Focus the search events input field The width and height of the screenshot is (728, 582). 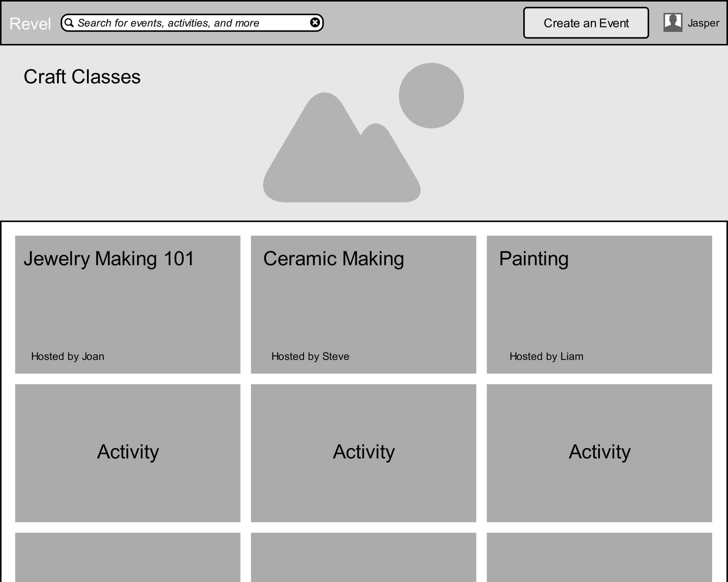(192, 23)
